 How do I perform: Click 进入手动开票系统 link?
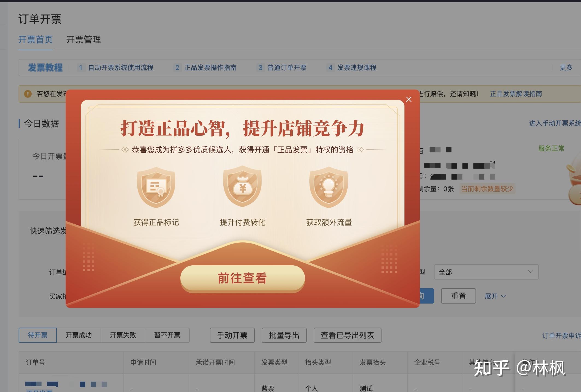(555, 123)
